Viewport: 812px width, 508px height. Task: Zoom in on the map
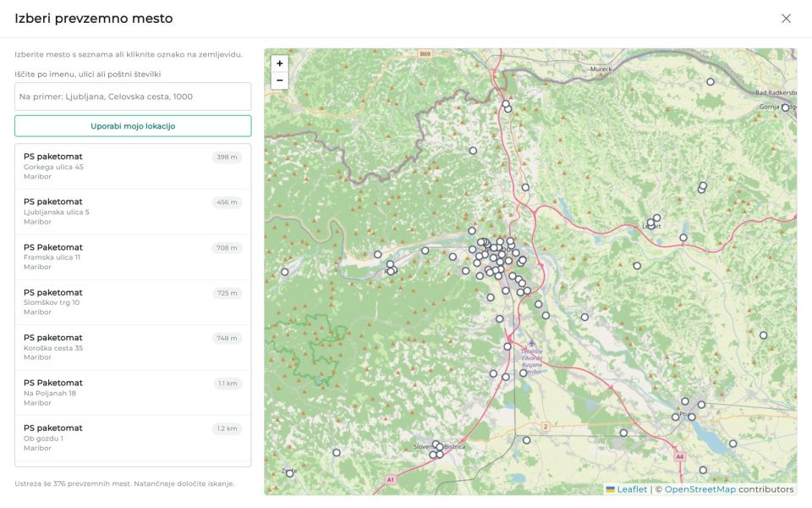click(x=280, y=63)
